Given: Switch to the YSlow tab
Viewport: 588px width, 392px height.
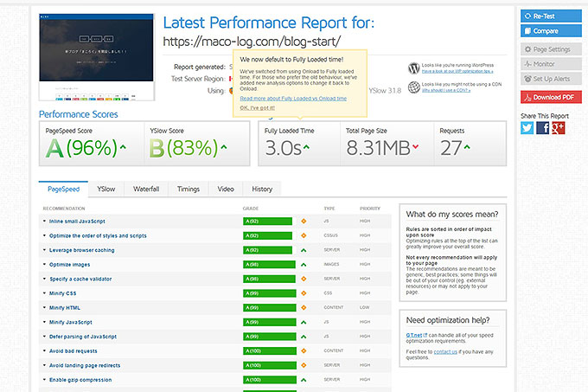Looking at the screenshot, I should pyautogui.click(x=105, y=189).
